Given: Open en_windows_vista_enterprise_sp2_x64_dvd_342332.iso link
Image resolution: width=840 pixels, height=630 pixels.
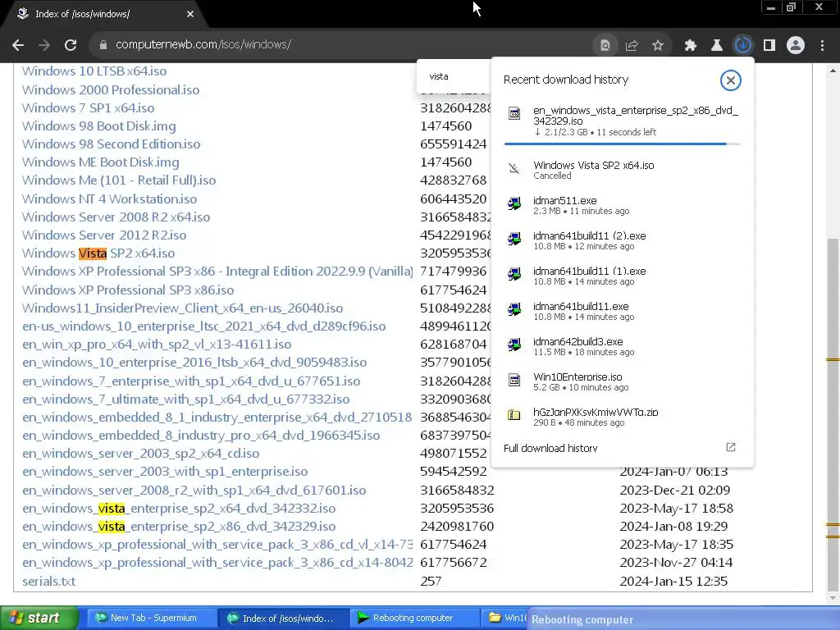Looking at the screenshot, I should point(179,509).
